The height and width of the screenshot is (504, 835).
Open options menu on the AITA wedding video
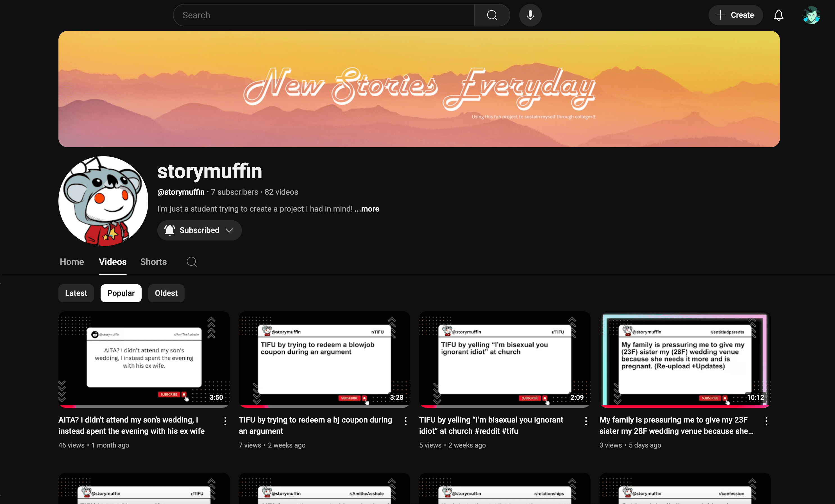(225, 421)
